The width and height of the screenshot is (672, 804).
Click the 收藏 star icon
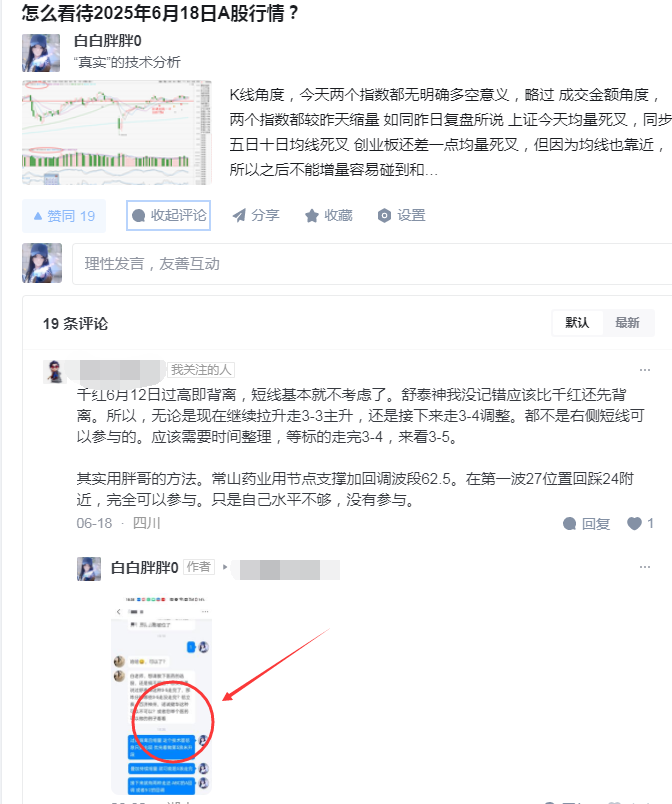(x=312, y=216)
